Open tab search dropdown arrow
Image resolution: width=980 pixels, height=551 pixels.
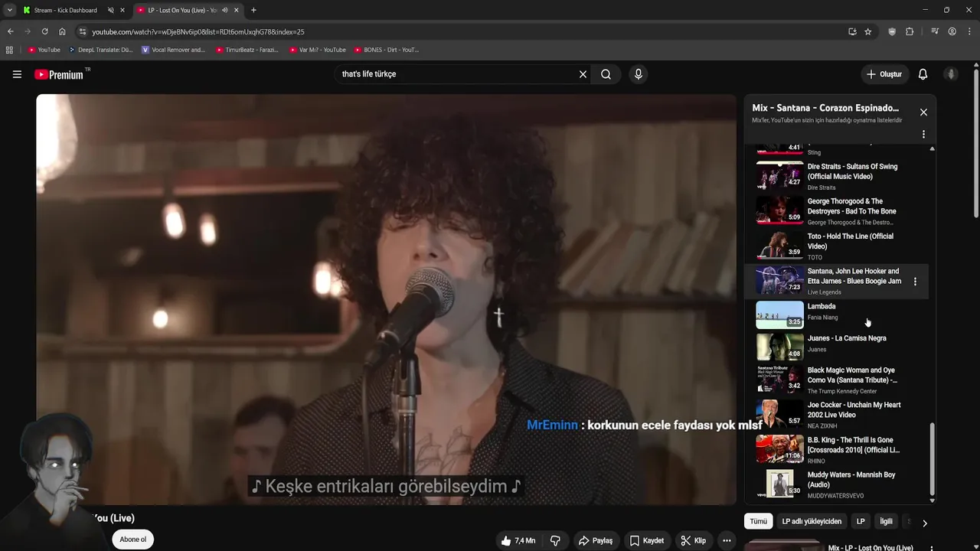[x=9, y=10]
